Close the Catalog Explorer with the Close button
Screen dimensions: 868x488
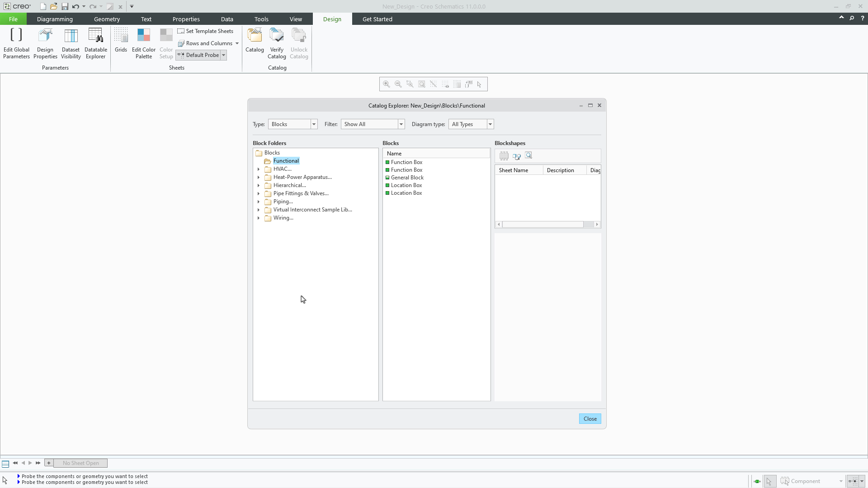[590, 418]
